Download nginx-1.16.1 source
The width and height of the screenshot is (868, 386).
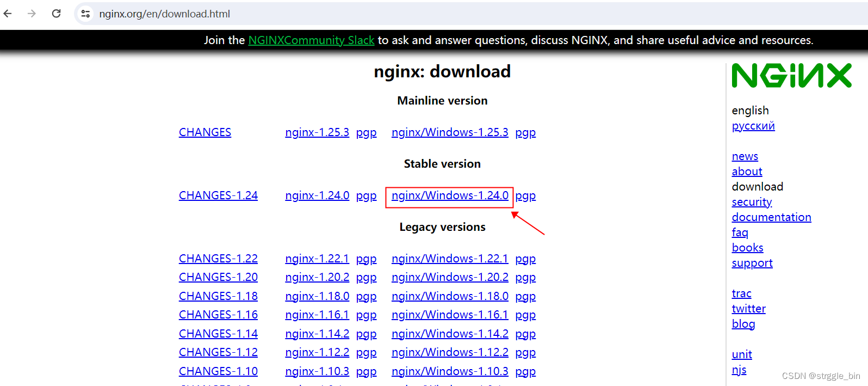pos(317,315)
